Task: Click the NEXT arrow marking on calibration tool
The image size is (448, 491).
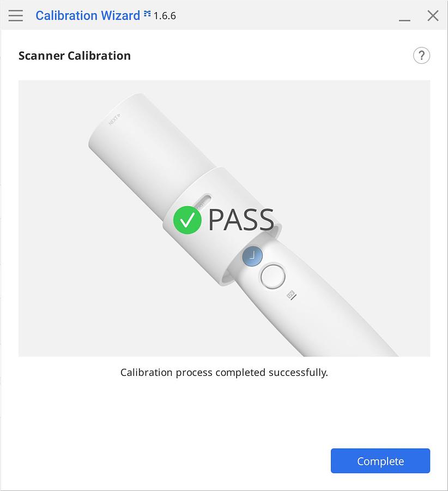Action: coord(114,118)
